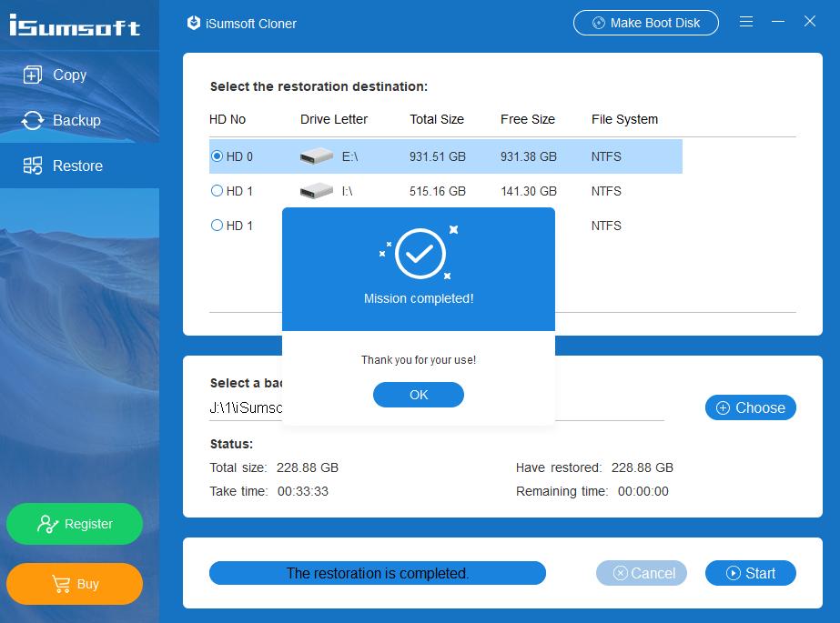The image size is (840, 623).
Task: Click the disc icon on Make Boot Disk
Action: (599, 23)
